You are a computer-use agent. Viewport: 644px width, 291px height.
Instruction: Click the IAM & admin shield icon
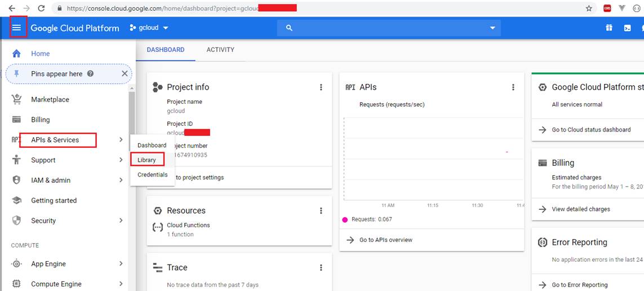pos(16,180)
